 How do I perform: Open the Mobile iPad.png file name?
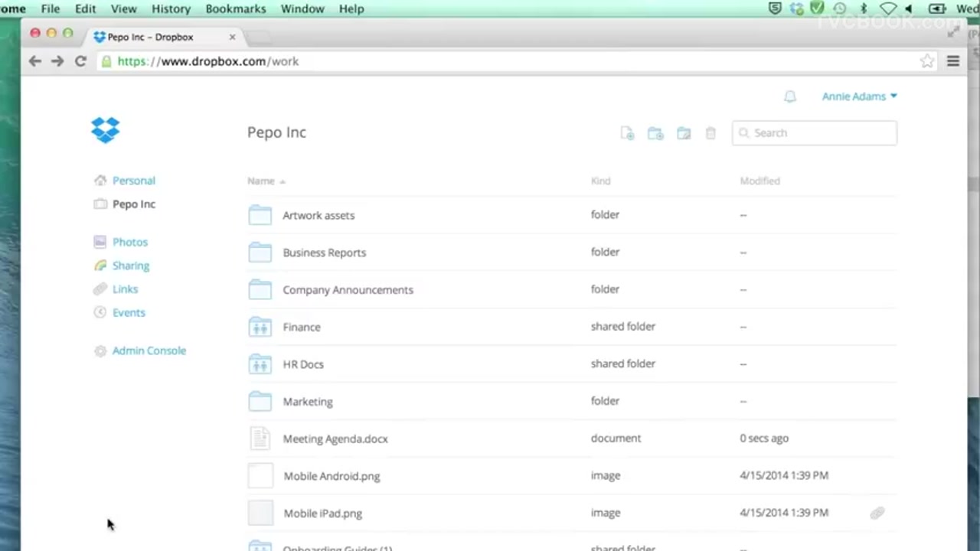322,514
